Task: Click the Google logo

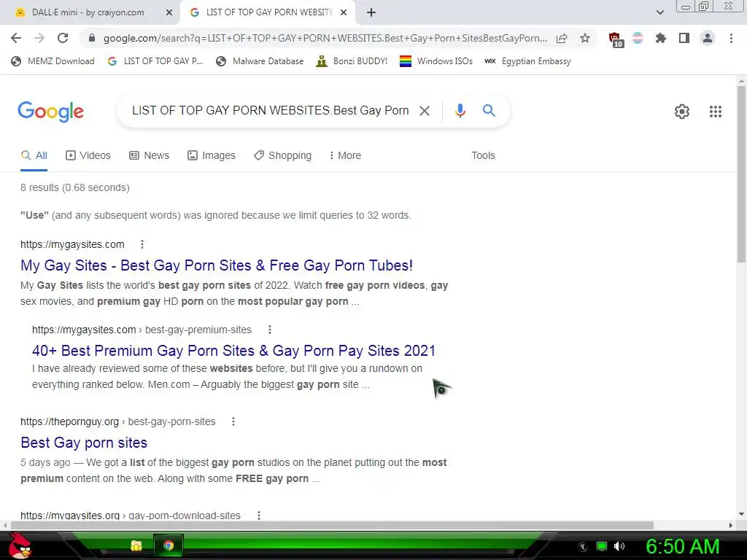Action: (x=50, y=112)
